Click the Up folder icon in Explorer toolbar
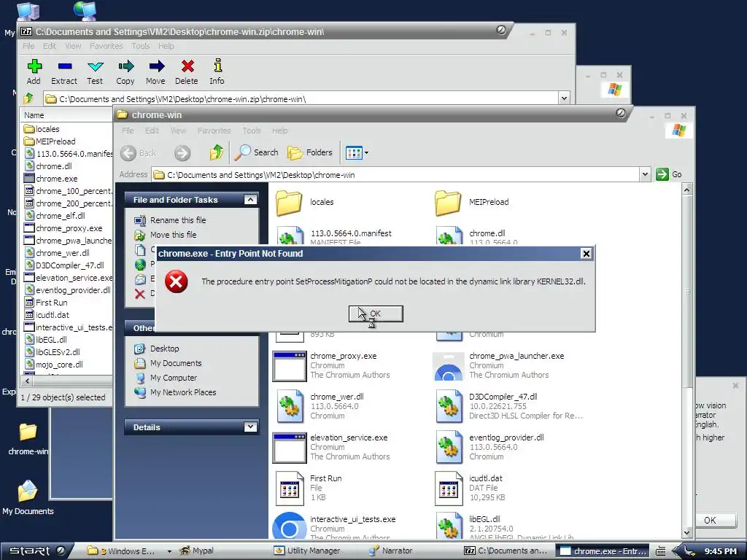This screenshot has height=560, width=747. point(217,152)
